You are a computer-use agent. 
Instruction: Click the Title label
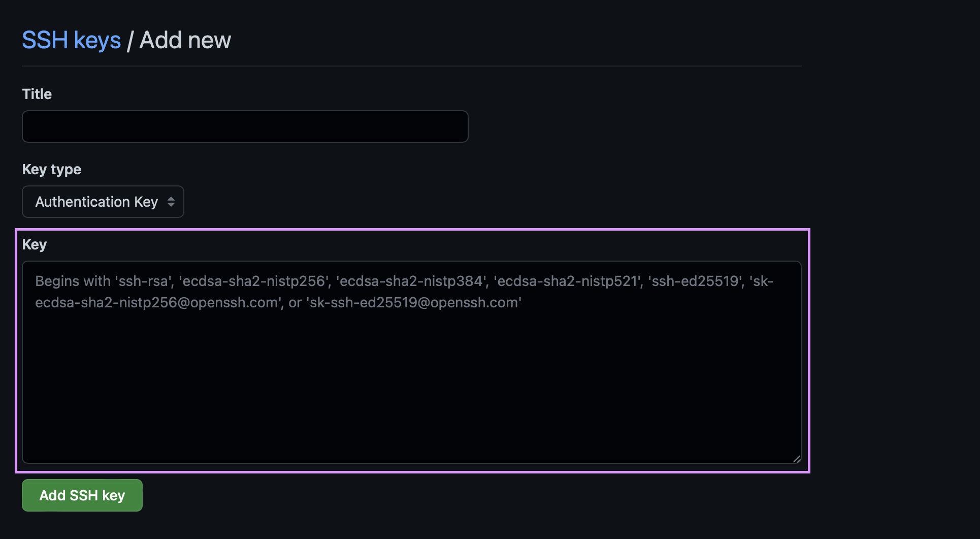tap(36, 93)
